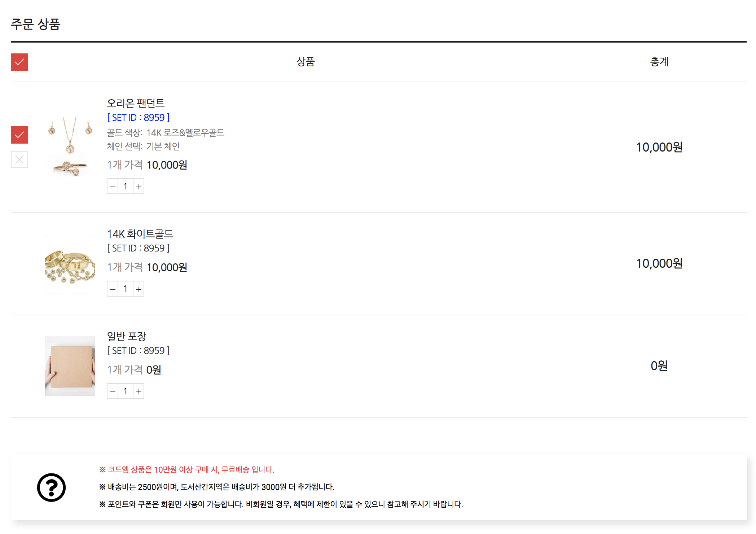
Task: Toggle the select-all checkbox in table header
Action: [x=19, y=62]
